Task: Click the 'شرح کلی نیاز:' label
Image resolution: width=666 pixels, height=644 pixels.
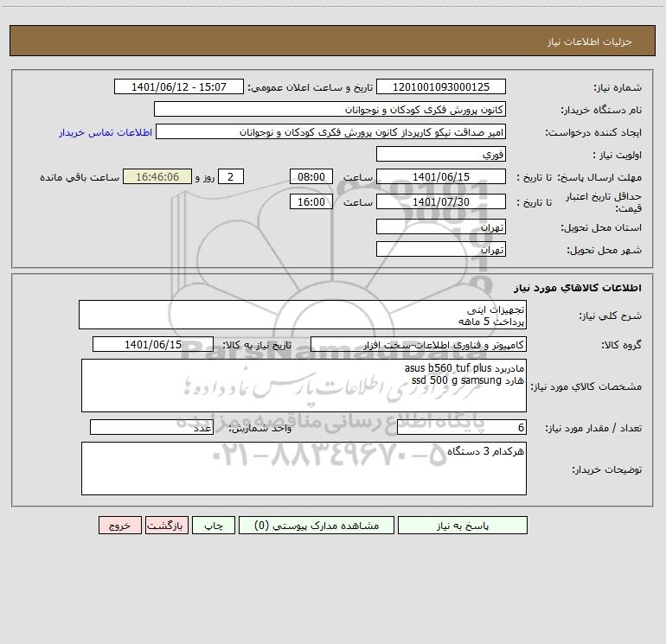Action: (611, 316)
